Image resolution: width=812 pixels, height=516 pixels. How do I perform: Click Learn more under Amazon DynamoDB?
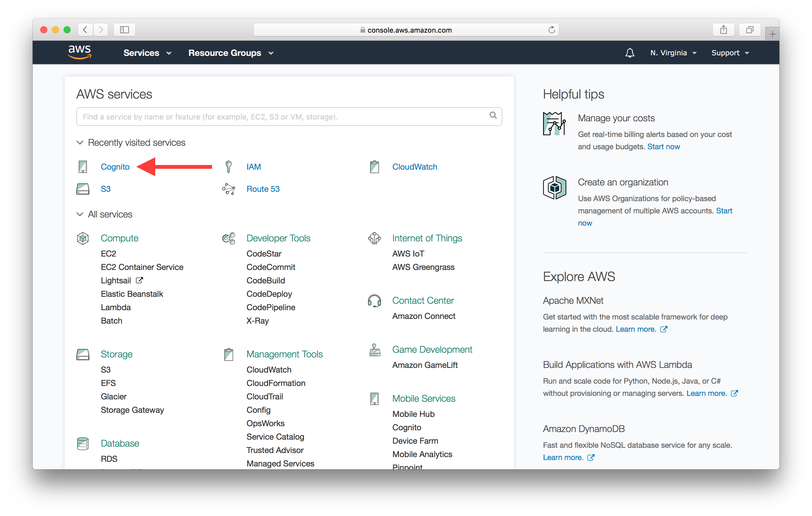(563, 457)
